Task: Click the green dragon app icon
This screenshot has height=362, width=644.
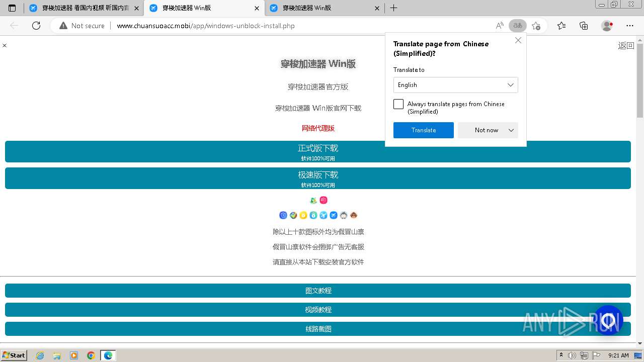Action: [x=313, y=200]
